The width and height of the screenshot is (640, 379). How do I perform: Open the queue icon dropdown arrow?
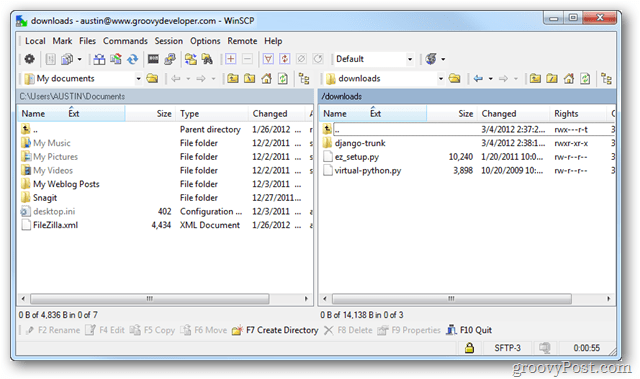pos(79,59)
